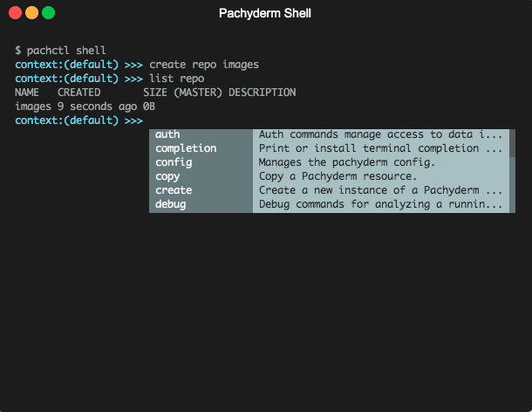
Task: Click the 'images' repo name
Action: [33, 106]
